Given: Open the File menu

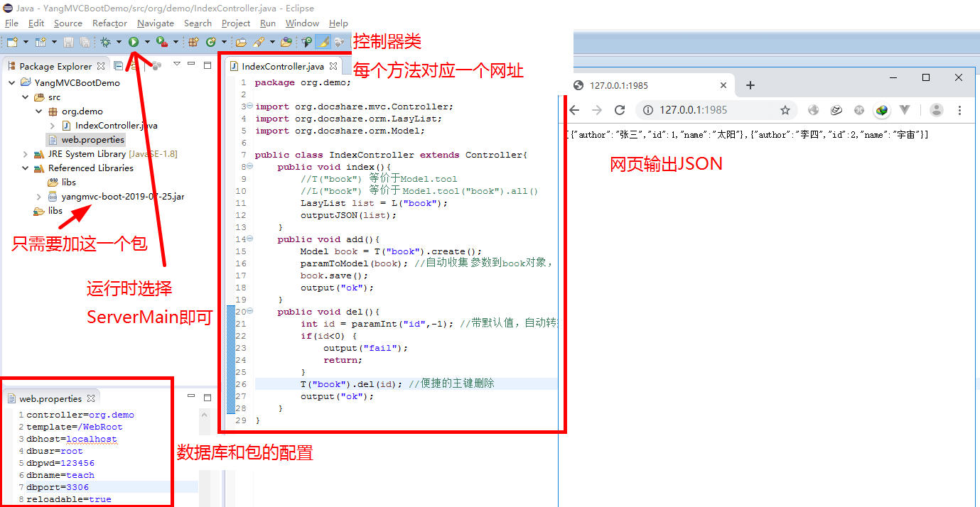Looking at the screenshot, I should [x=11, y=23].
